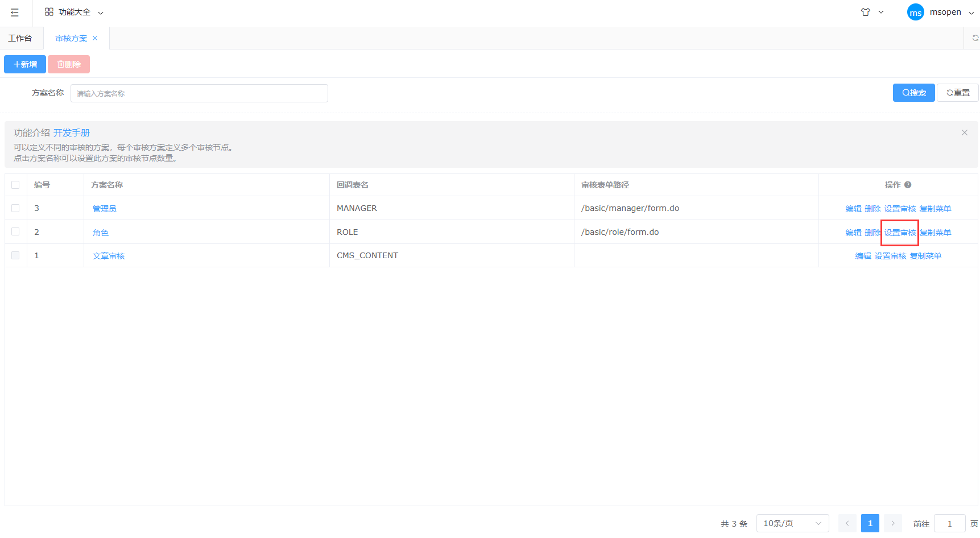980x538 pixels.
Task: Switch to the 工作台 tab
Action: [x=20, y=38]
